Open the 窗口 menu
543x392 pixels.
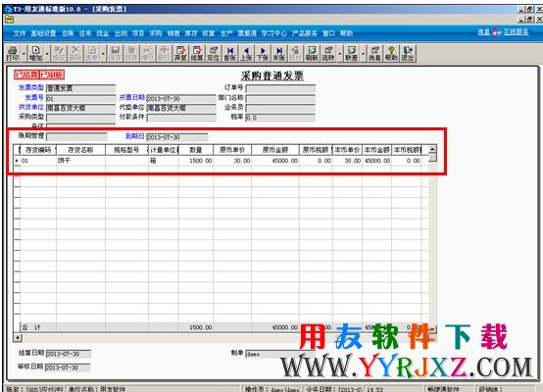pos(328,33)
